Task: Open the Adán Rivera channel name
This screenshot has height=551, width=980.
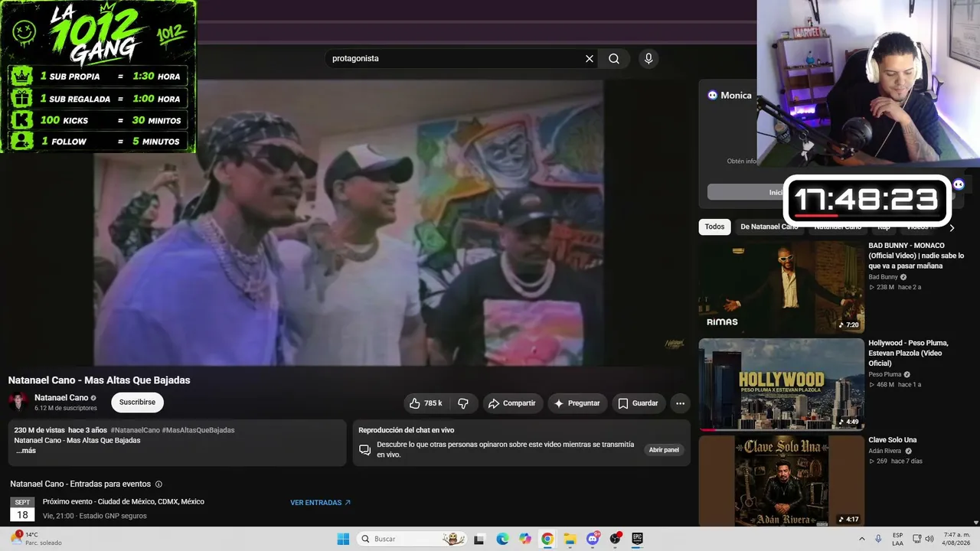Action: [884, 451]
